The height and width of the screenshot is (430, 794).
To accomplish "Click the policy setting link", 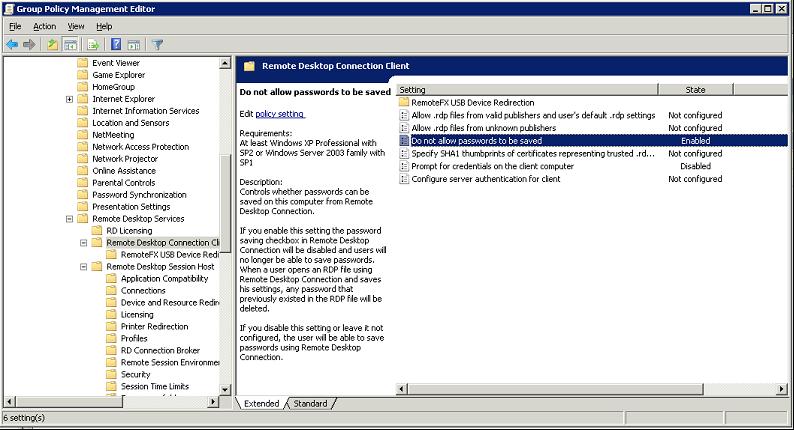I will pos(280,114).
